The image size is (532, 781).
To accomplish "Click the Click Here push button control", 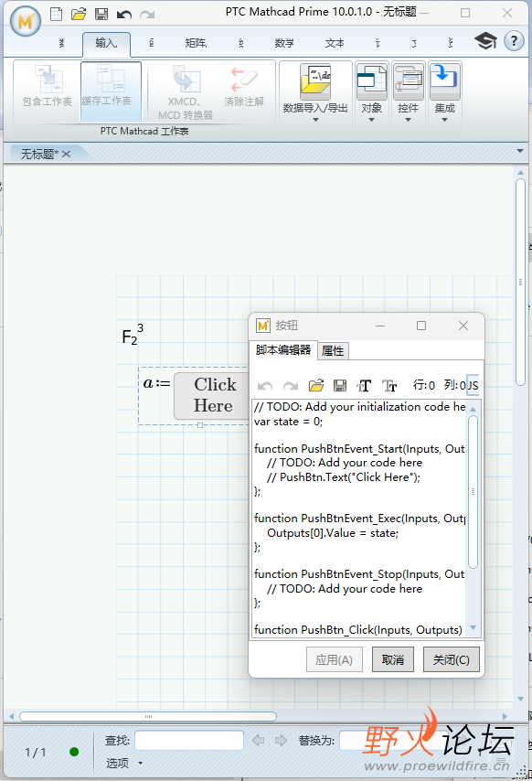I will click(212, 395).
